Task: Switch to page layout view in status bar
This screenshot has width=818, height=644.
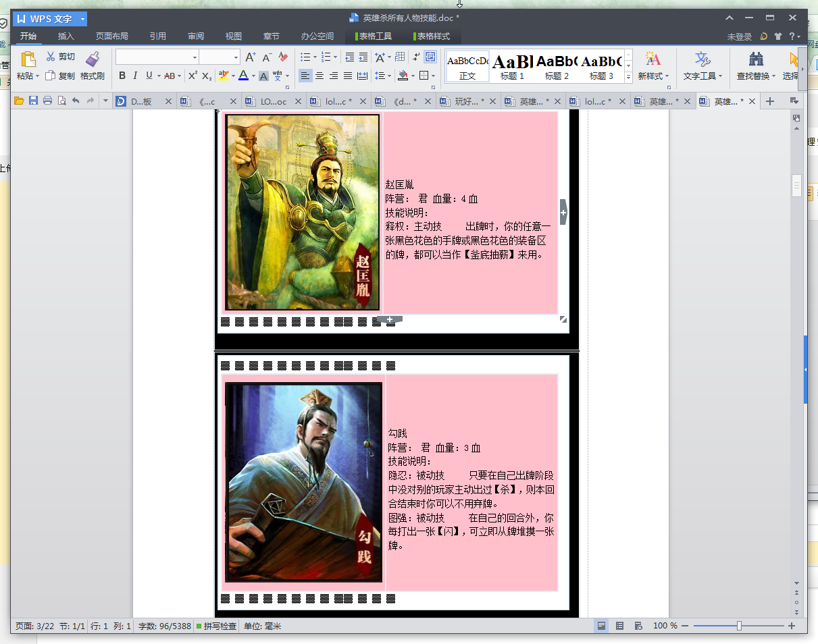Action: click(x=600, y=626)
